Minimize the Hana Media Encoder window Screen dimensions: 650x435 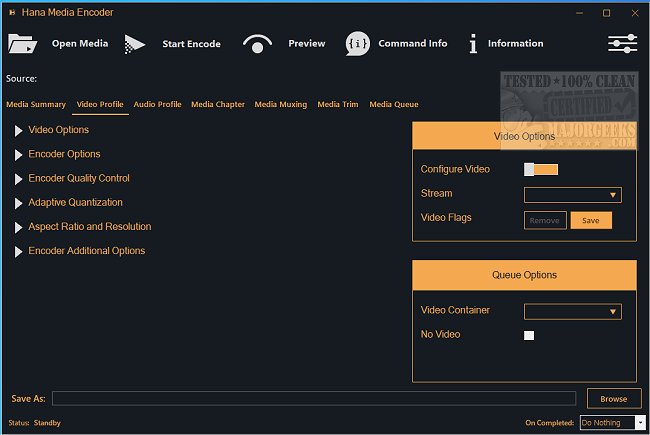click(x=580, y=13)
